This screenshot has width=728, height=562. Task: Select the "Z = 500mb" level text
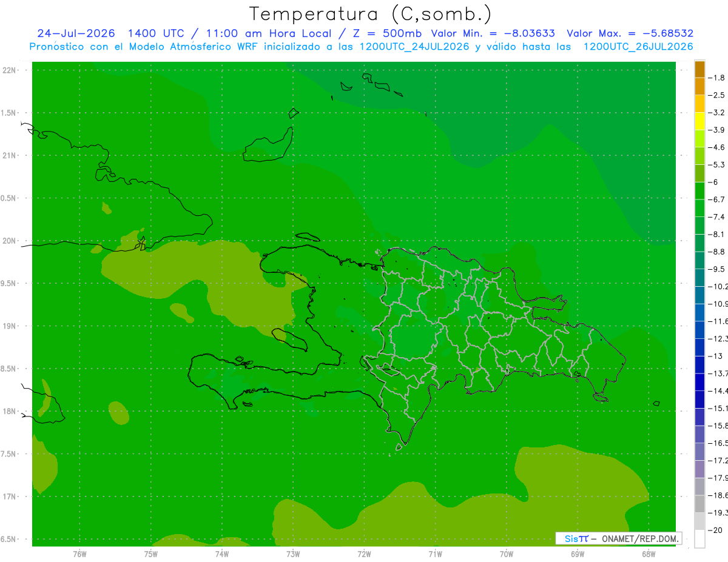click(x=386, y=33)
